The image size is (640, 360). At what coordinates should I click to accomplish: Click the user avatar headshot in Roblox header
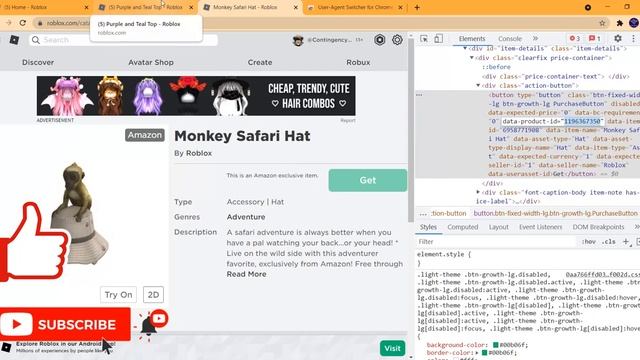point(298,40)
